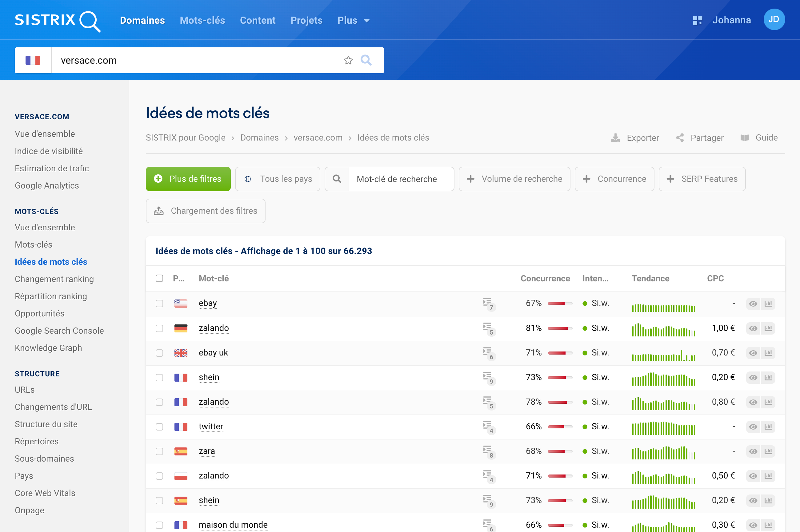Click the UK flag in ebay uk row
The width and height of the screenshot is (800, 532).
click(x=181, y=353)
